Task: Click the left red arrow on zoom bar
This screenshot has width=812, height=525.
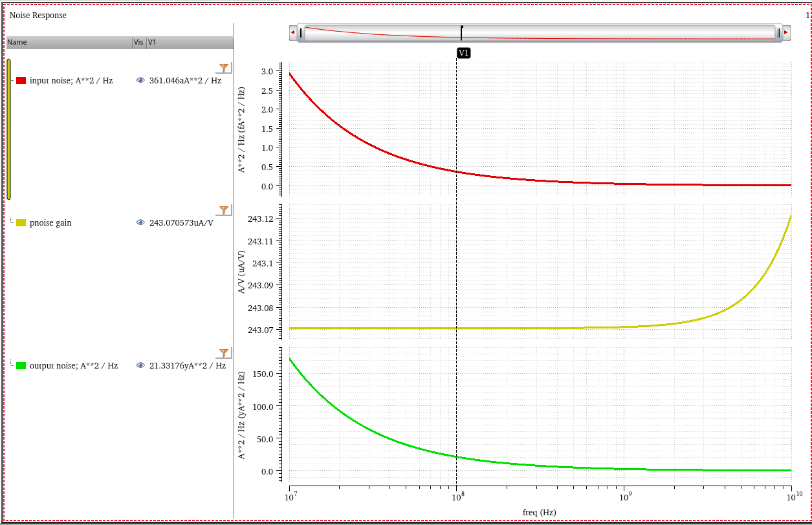Action: 293,32
